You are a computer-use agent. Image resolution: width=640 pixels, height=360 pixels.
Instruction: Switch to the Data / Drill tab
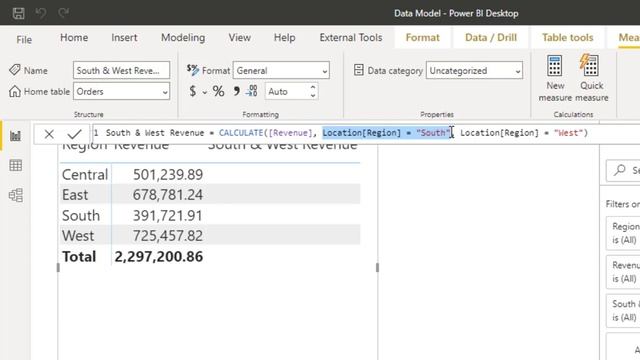click(491, 38)
